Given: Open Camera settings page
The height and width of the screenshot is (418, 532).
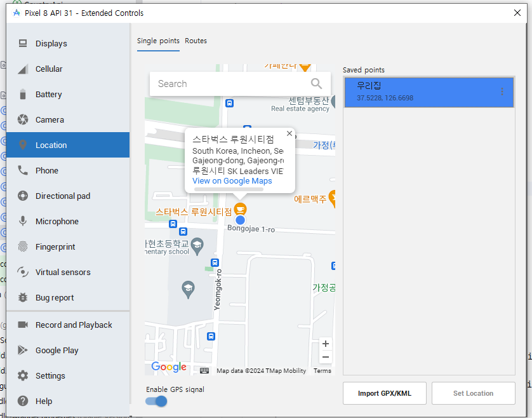Looking at the screenshot, I should click(68, 119).
